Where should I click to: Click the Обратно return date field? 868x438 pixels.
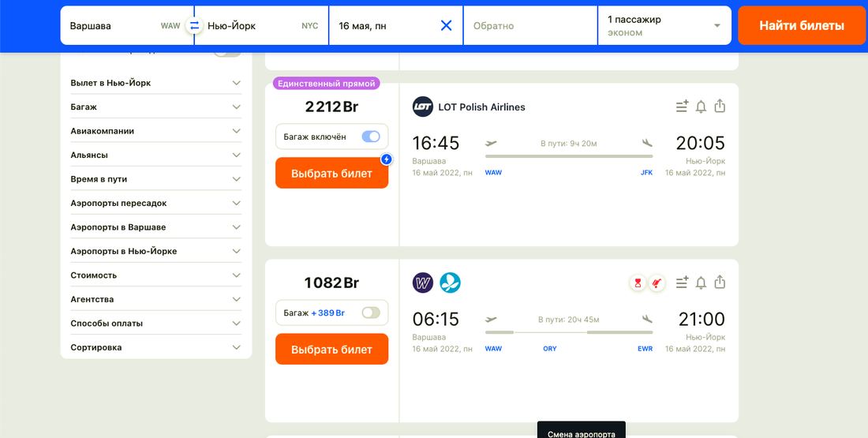pyautogui.click(x=529, y=26)
